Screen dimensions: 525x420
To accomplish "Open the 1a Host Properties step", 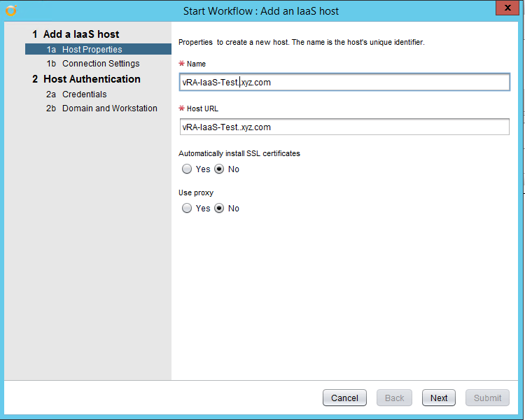I will coord(92,50).
